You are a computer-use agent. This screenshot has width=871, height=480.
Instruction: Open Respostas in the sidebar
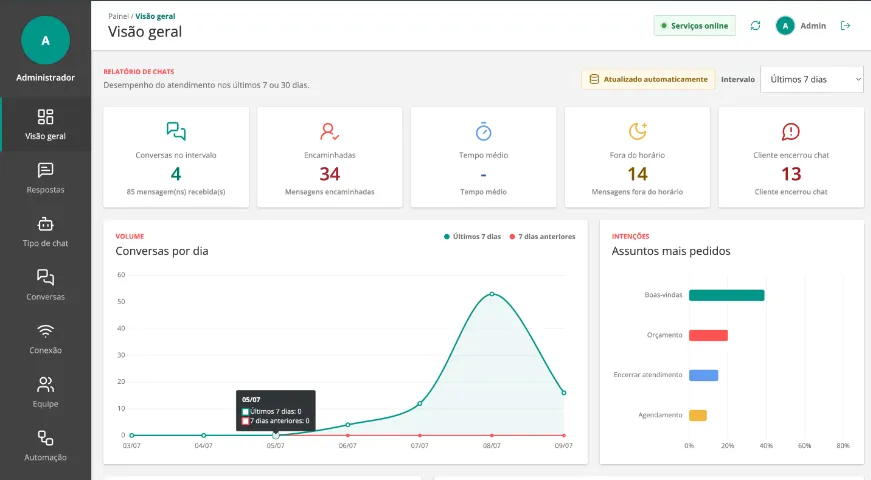pyautogui.click(x=46, y=178)
